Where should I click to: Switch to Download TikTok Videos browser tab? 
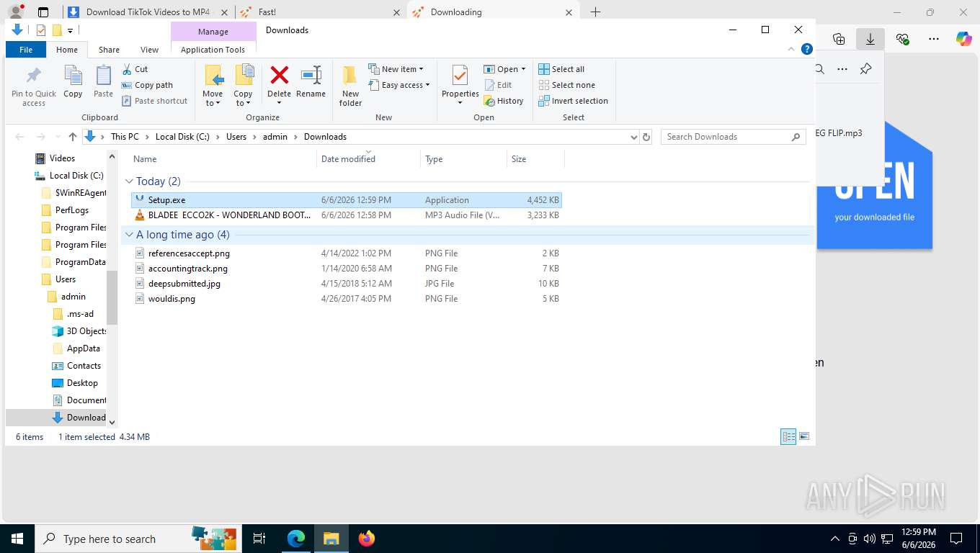point(149,12)
